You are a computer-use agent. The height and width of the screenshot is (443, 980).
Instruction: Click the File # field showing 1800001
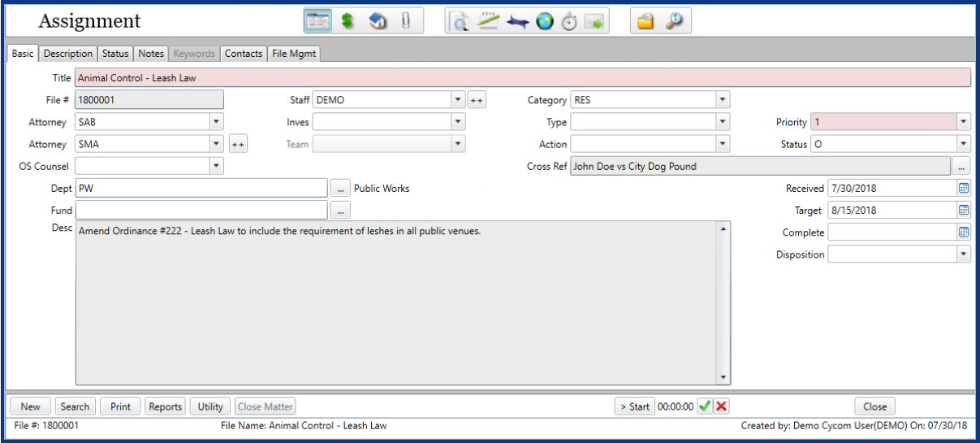(x=149, y=100)
